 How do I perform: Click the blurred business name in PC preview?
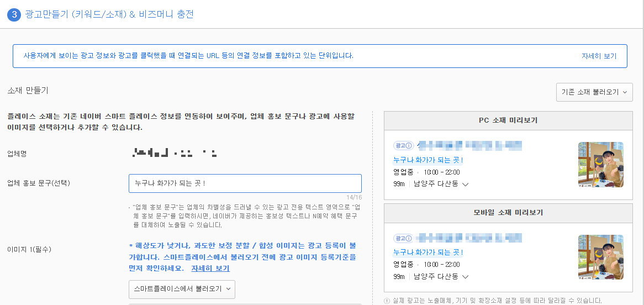(x=469, y=145)
